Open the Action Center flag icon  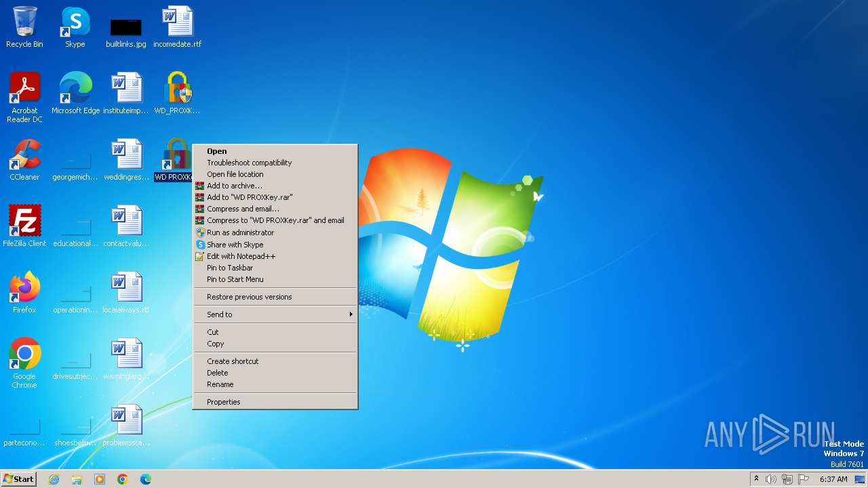pos(804,479)
